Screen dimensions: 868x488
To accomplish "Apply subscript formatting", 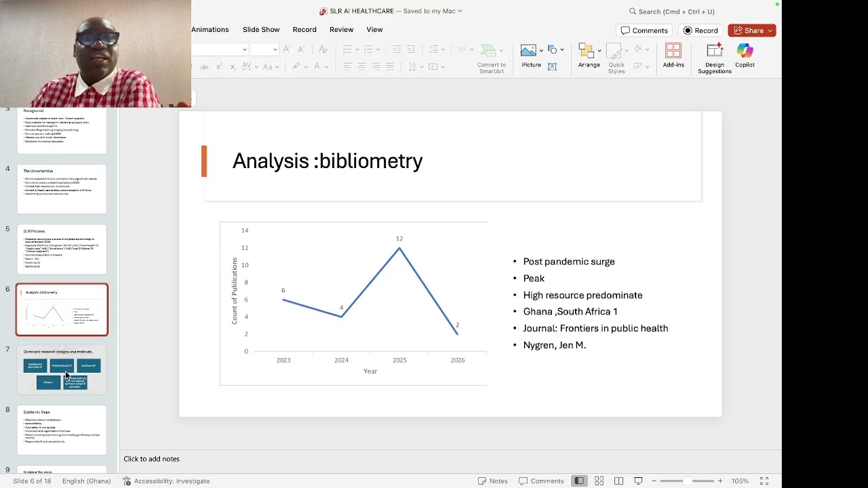I will click(x=233, y=66).
